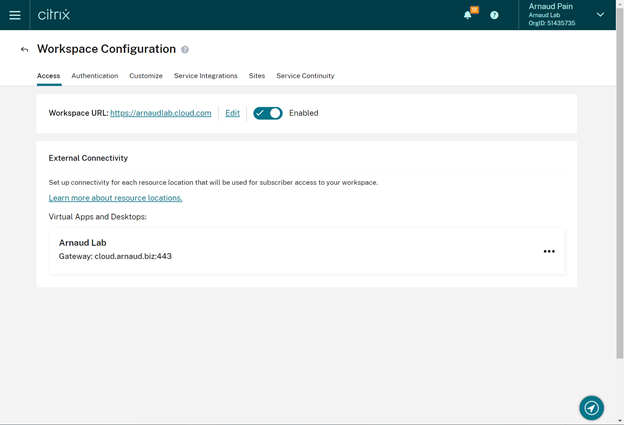
Task: Open Learn more about resource locations link
Action: tap(115, 198)
